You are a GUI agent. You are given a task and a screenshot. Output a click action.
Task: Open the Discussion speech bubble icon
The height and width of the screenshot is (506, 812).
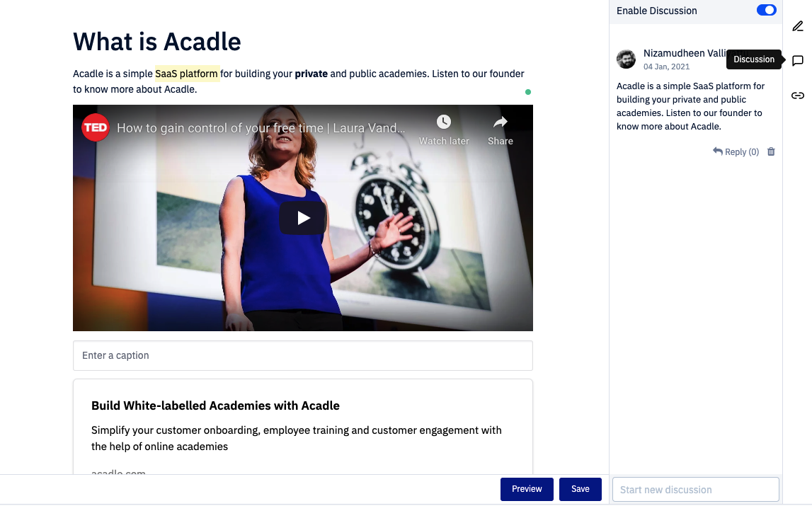pos(798,61)
